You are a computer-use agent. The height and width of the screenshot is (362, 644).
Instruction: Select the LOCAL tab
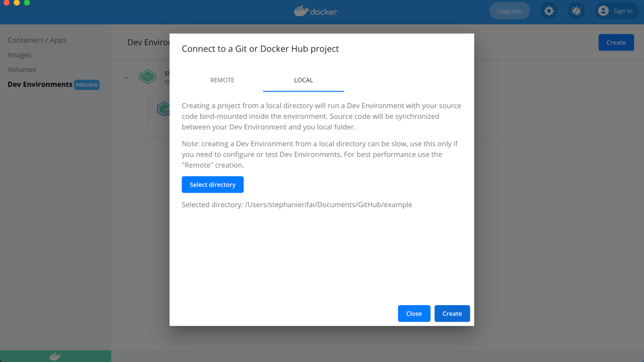303,80
